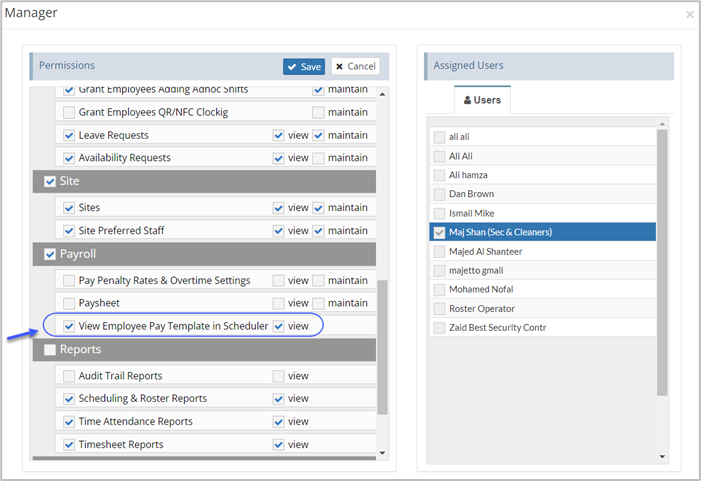Deselect Maj Shan (Sec & Cleaners) user
Viewport: 701px width, 481px height.
point(439,232)
